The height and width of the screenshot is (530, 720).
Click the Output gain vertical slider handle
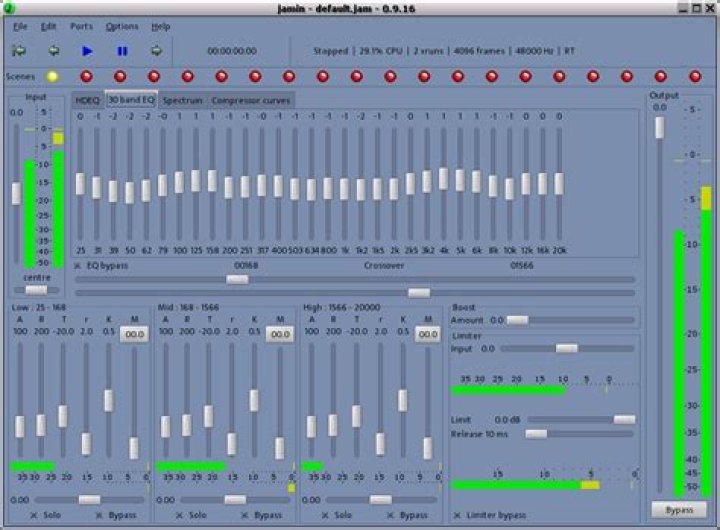tap(660, 127)
